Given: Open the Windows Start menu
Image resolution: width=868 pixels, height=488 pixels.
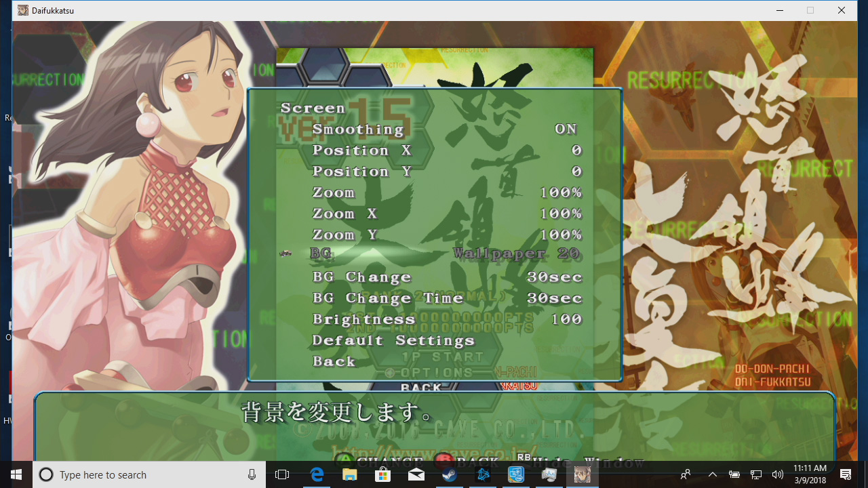Looking at the screenshot, I should tap(16, 474).
